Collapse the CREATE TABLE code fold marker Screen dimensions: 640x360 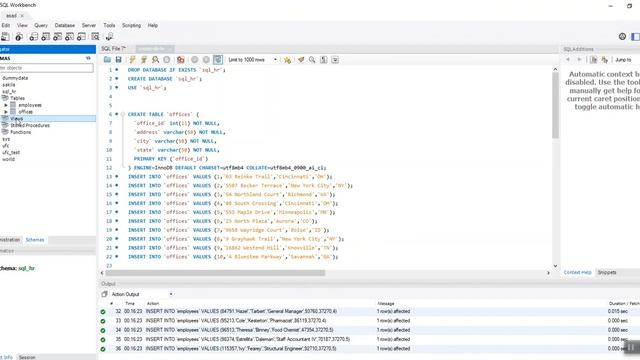(x=122, y=114)
